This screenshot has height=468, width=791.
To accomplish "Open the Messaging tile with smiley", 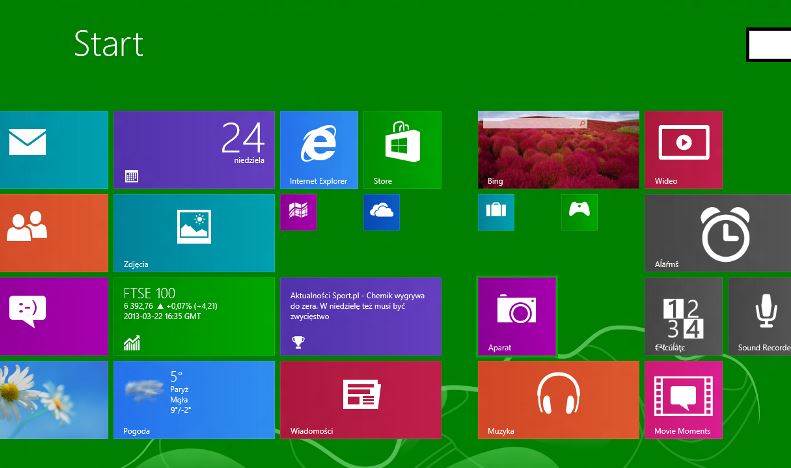I will point(53,316).
